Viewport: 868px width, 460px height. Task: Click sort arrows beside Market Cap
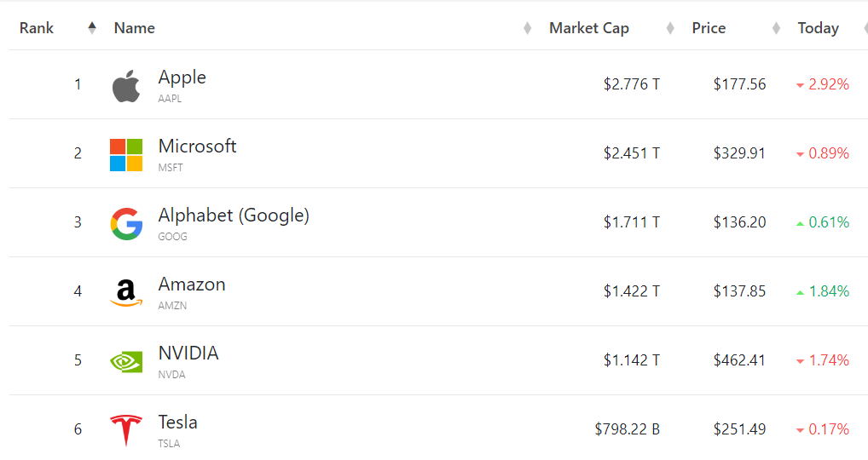[670, 28]
